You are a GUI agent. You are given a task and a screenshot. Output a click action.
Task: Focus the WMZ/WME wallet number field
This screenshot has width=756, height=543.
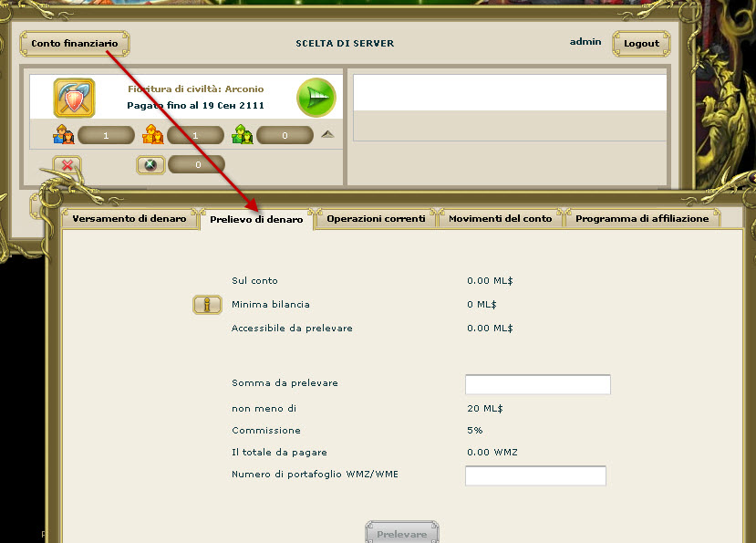click(x=535, y=475)
